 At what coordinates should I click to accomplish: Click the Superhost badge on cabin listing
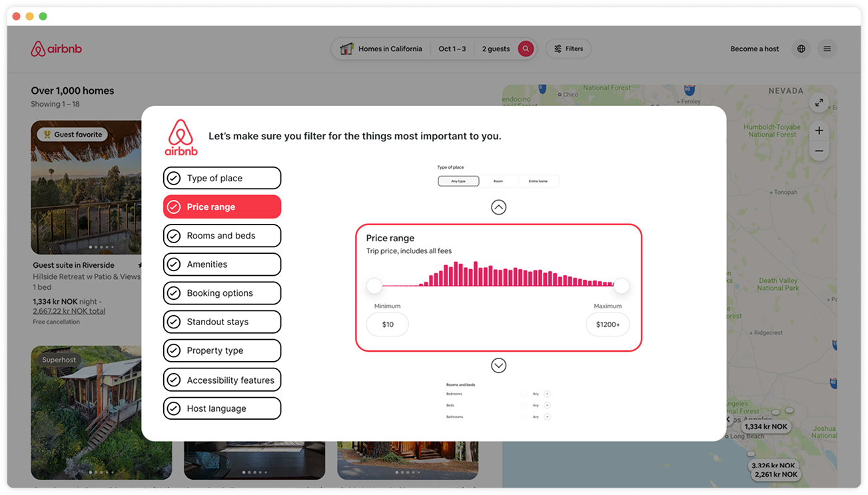coord(59,360)
